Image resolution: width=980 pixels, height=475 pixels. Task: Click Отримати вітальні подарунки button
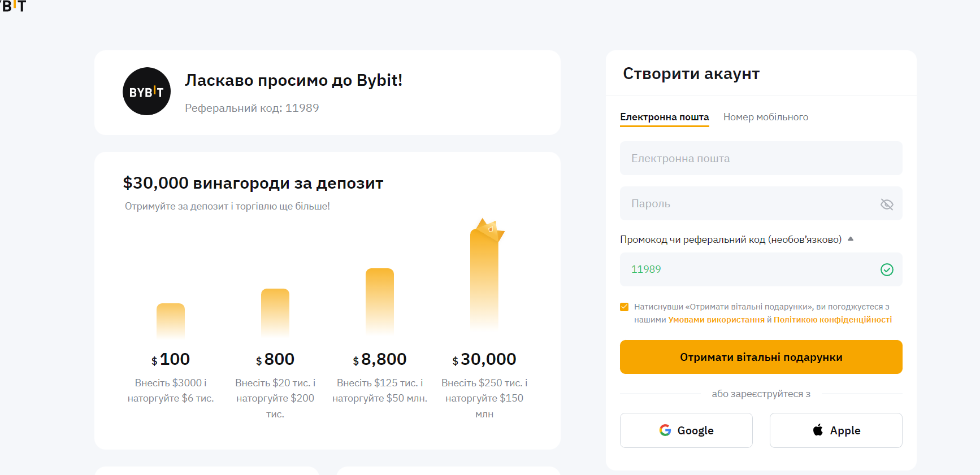point(761,357)
